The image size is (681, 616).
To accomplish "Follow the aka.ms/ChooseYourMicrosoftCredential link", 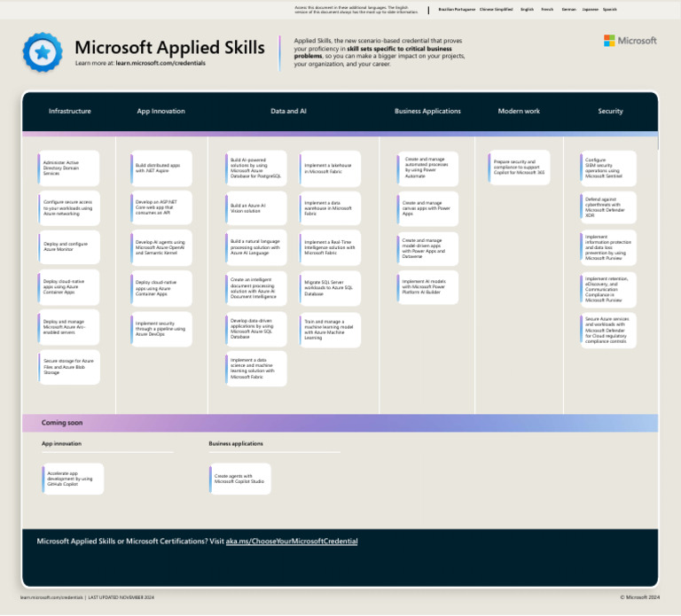I will [291, 541].
